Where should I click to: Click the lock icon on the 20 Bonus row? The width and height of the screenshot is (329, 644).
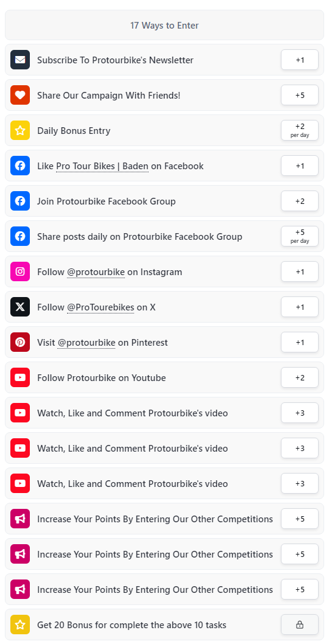[x=300, y=625]
